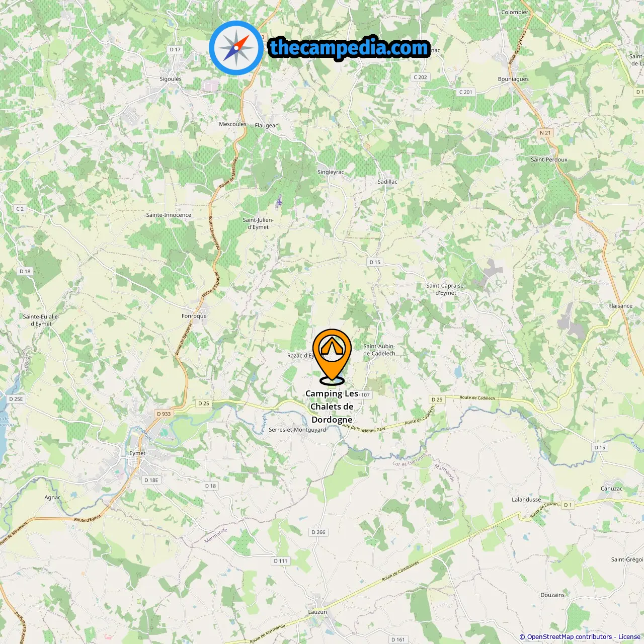Screen dimensions: 644x644
Task: Click the Camping Les Chalets de Dordogne label
Action: [332, 407]
